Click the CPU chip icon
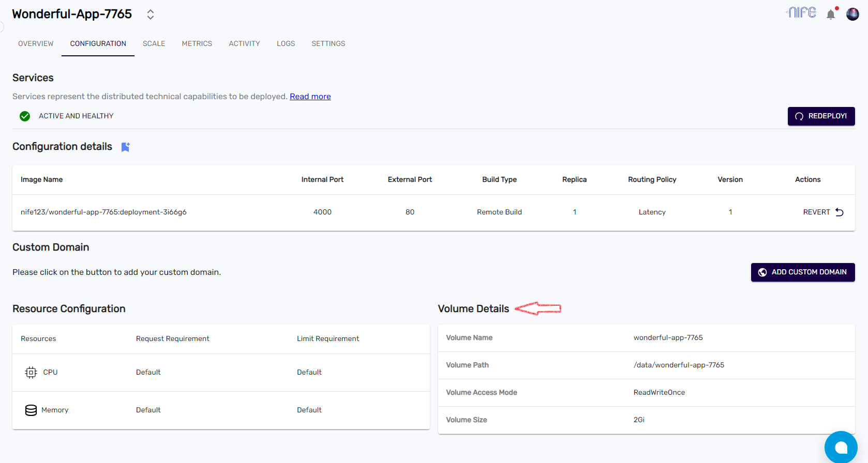This screenshot has height=463, width=868. pos(31,373)
